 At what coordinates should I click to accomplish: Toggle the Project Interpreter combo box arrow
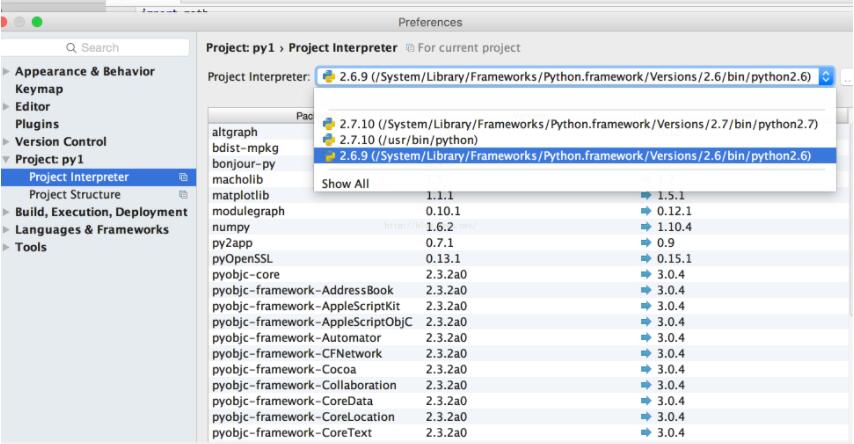tap(825, 76)
